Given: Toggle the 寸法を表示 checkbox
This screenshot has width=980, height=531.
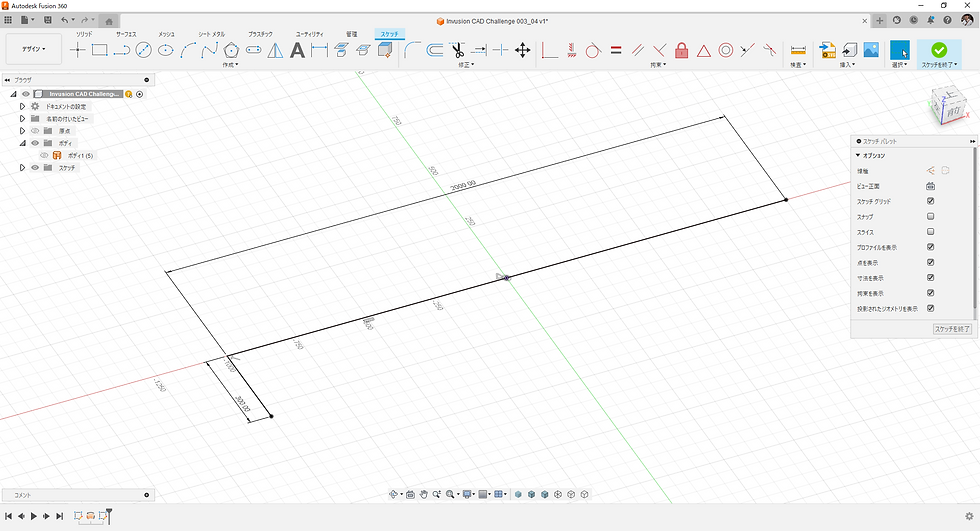Looking at the screenshot, I should click(x=931, y=277).
